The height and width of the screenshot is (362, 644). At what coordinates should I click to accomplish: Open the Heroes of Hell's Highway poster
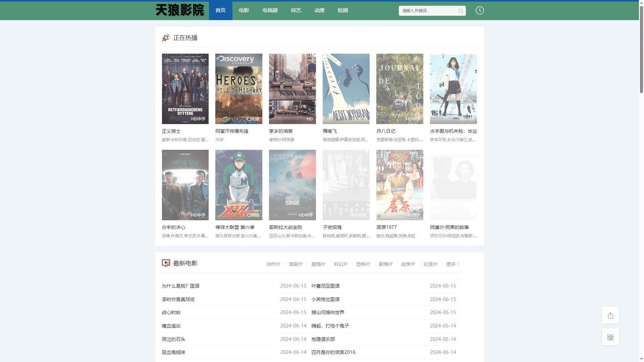(x=239, y=89)
